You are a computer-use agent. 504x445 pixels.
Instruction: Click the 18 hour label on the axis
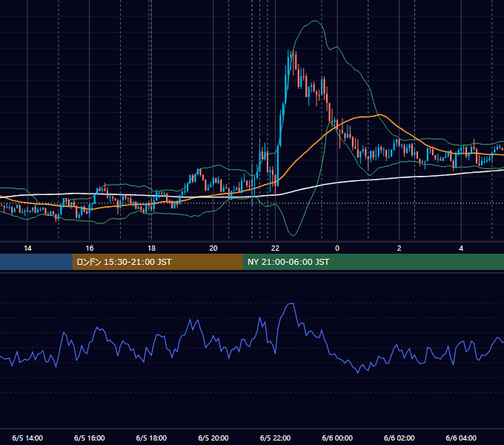[x=151, y=248]
